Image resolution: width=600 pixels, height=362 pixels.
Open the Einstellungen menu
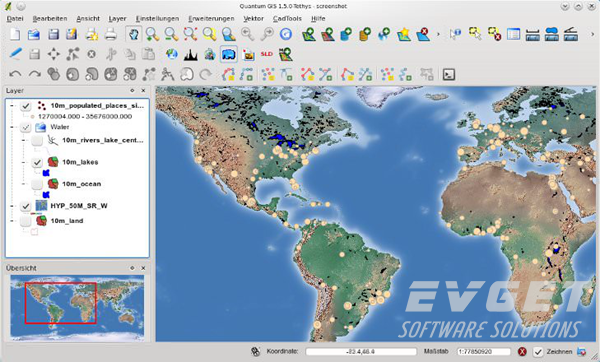point(157,18)
